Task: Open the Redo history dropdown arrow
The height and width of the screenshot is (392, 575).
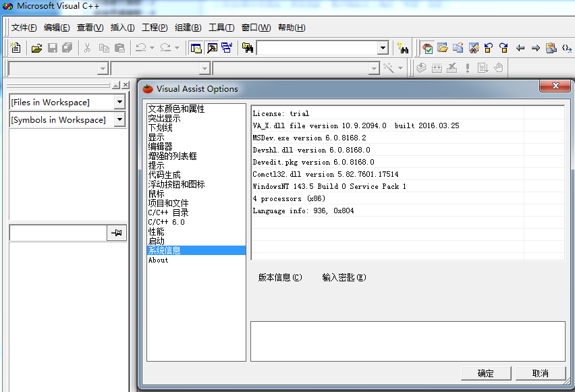Action: (177, 48)
